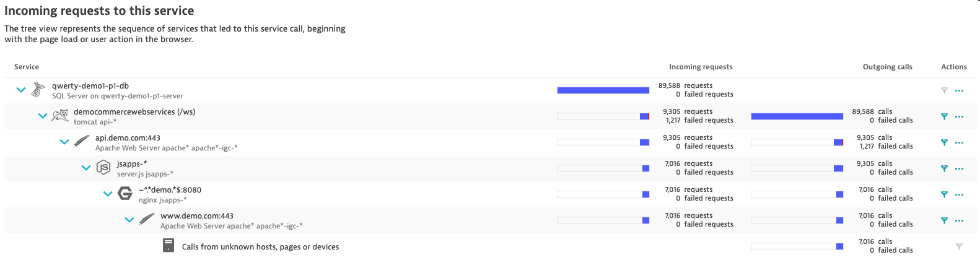Click the Apache feather icon for www.demo.com:443
The height and width of the screenshot is (265, 980).
click(x=147, y=220)
